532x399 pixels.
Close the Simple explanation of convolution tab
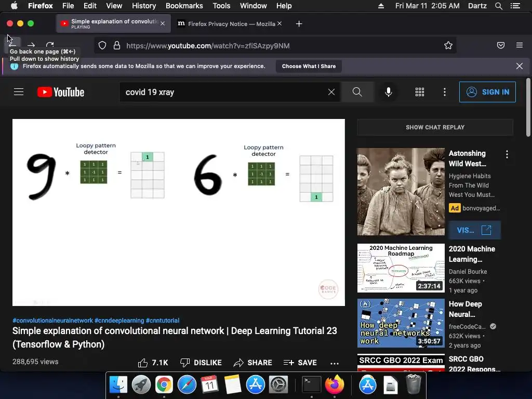click(x=163, y=23)
